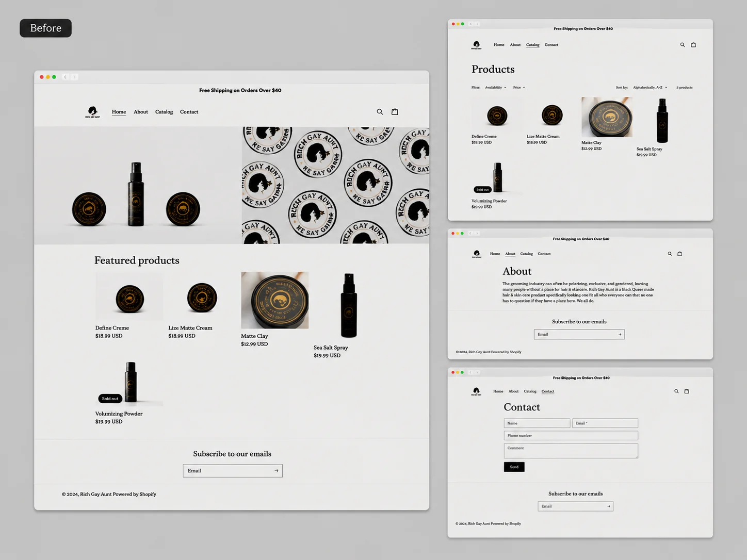Click the logo in About window

477,254
